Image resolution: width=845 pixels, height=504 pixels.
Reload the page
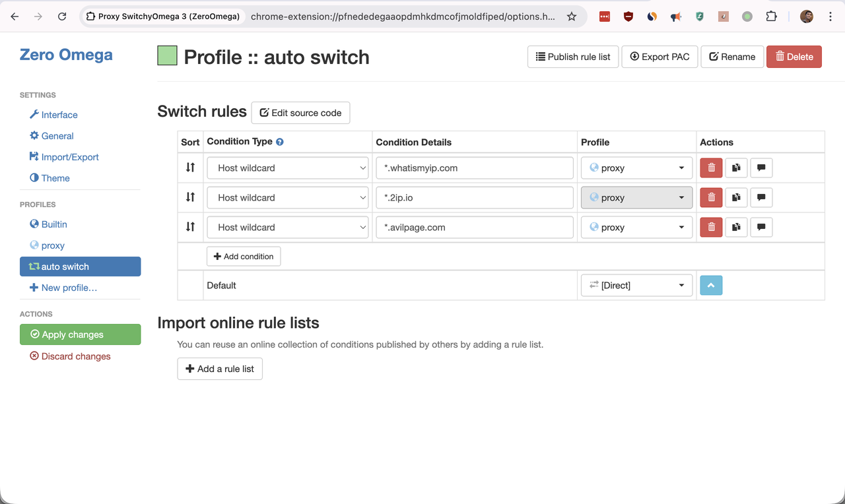click(x=62, y=16)
